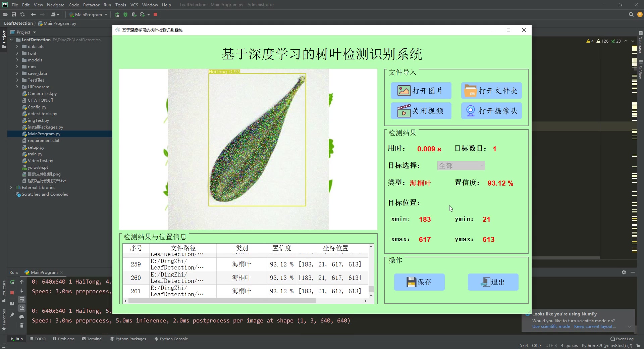Screen dimensions: 644x349
Task: Open Search Everywhere magnifier
Action: coord(631,14)
